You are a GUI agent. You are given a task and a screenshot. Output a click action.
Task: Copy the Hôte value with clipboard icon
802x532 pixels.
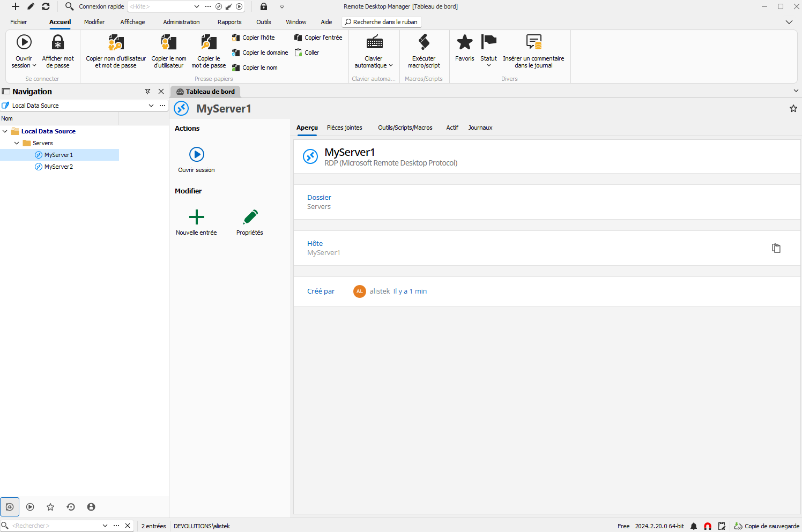(x=776, y=248)
